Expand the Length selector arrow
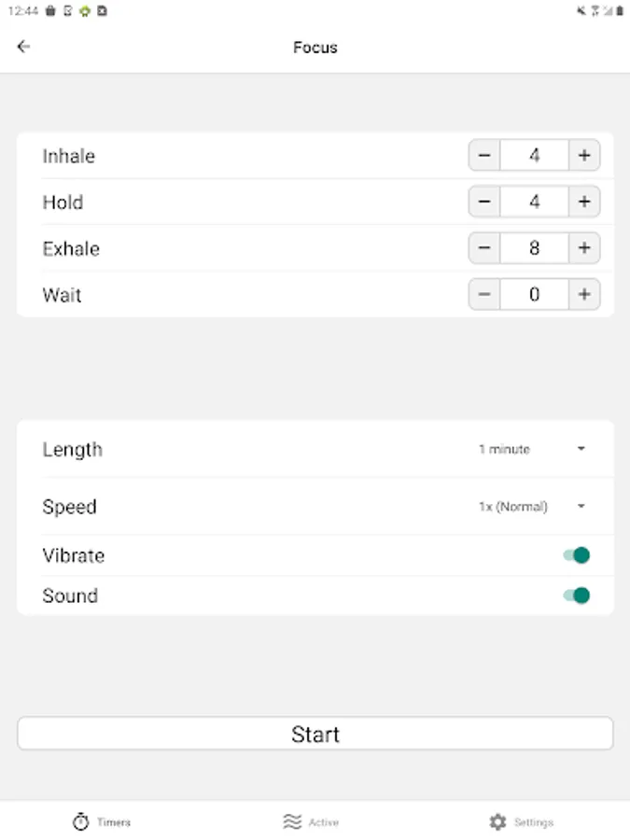 [x=580, y=449]
